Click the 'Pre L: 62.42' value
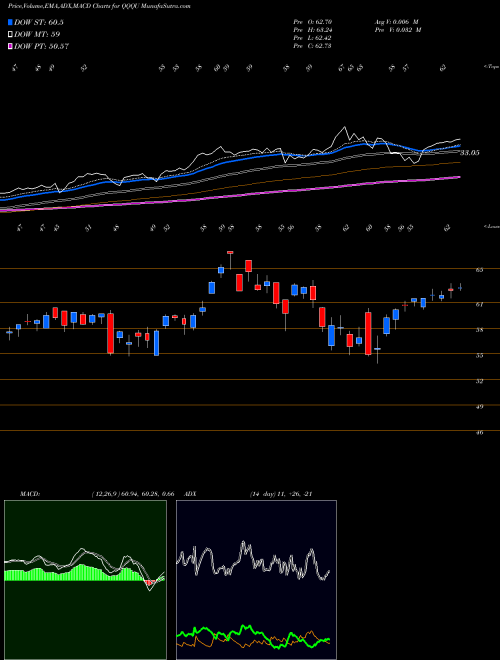This screenshot has height=660, width=500. (x=312, y=38)
